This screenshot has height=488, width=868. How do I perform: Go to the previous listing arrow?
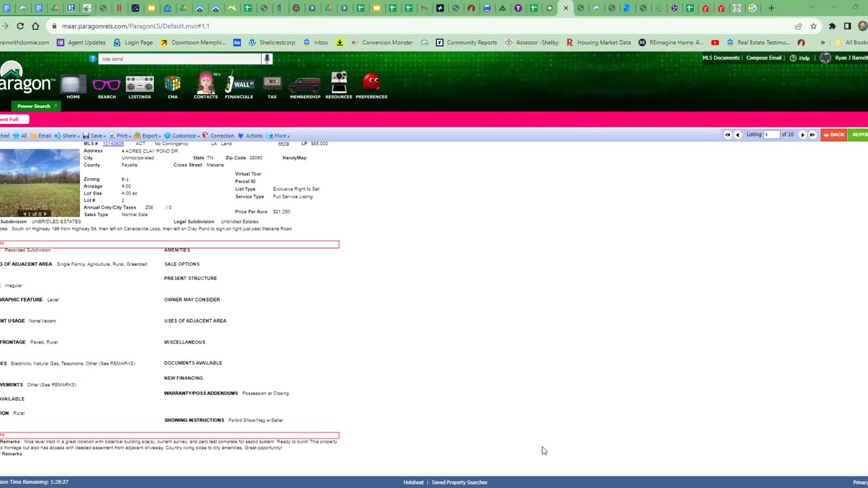pos(737,135)
